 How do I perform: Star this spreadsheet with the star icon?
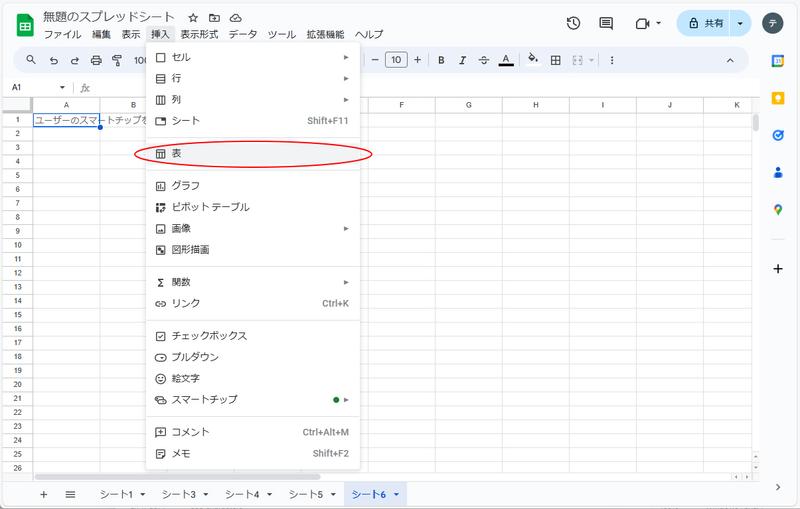(x=192, y=18)
